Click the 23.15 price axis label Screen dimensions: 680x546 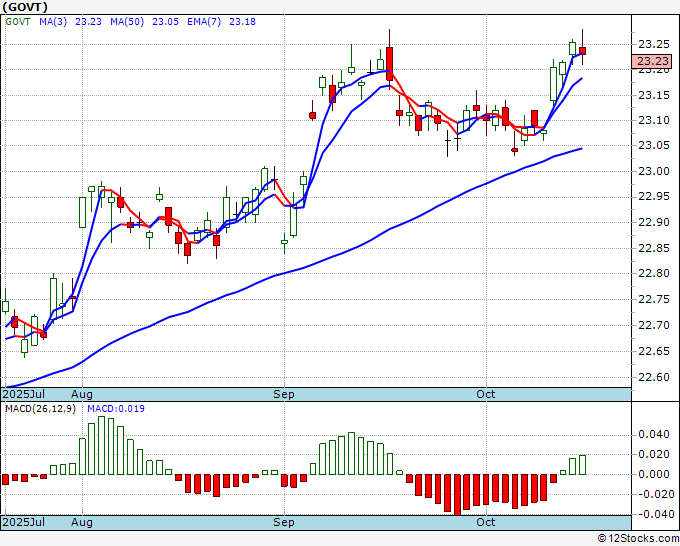click(x=654, y=95)
